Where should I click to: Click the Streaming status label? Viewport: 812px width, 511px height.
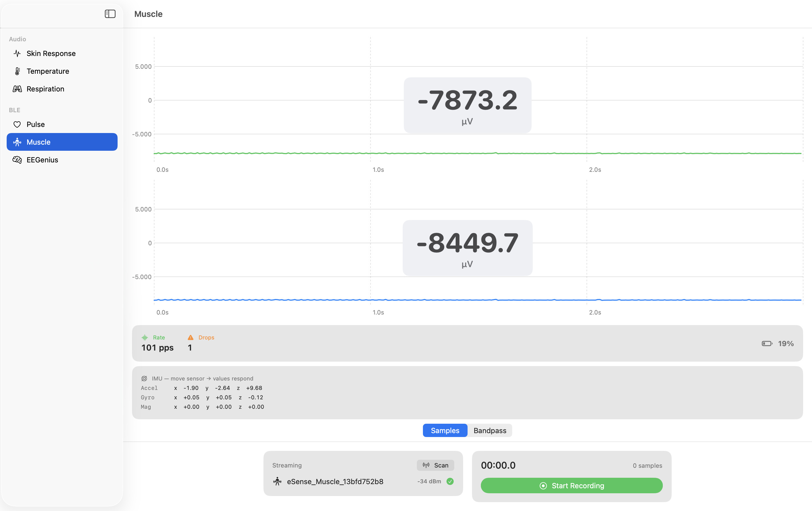click(287, 465)
